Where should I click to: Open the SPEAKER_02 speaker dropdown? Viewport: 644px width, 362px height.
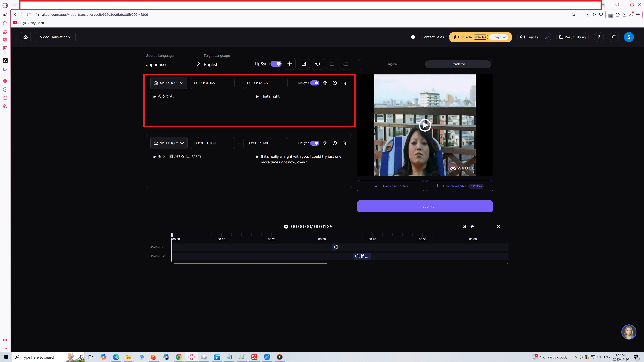182,143
